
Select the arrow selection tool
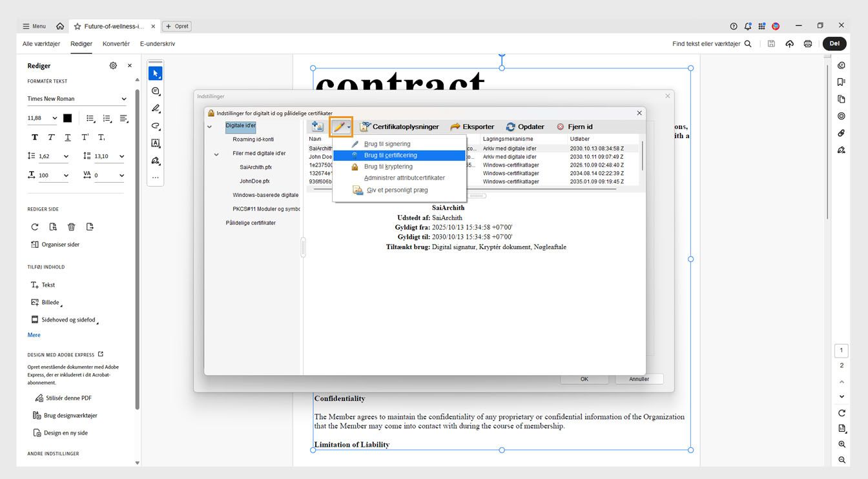point(156,74)
